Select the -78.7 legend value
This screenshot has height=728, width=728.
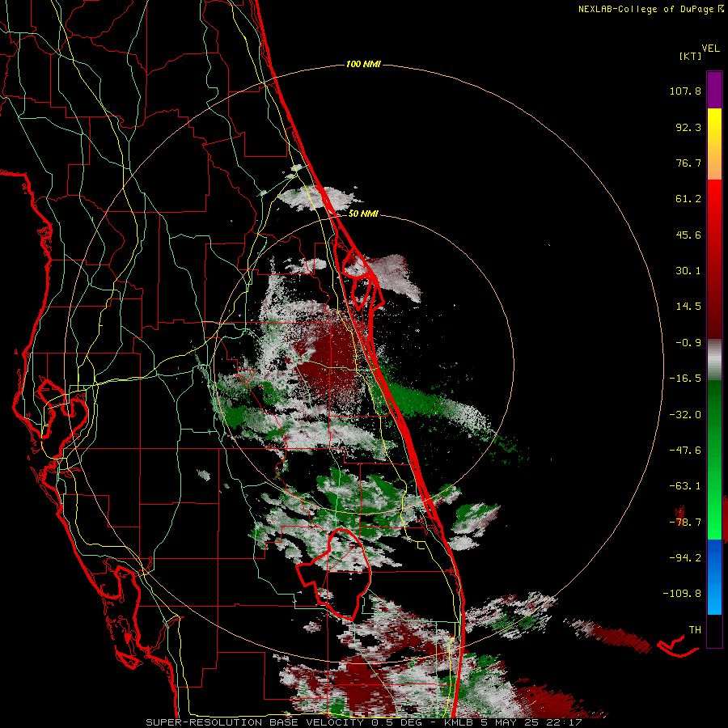[685, 523]
